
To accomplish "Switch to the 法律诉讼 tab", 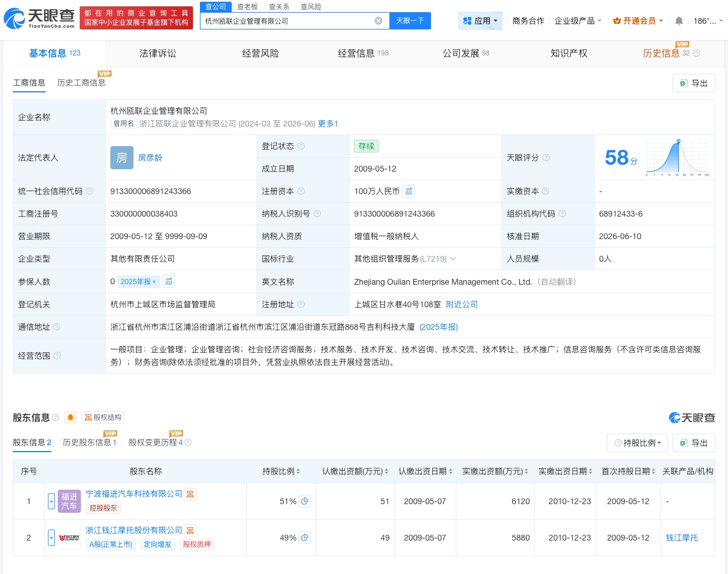I will pos(158,53).
